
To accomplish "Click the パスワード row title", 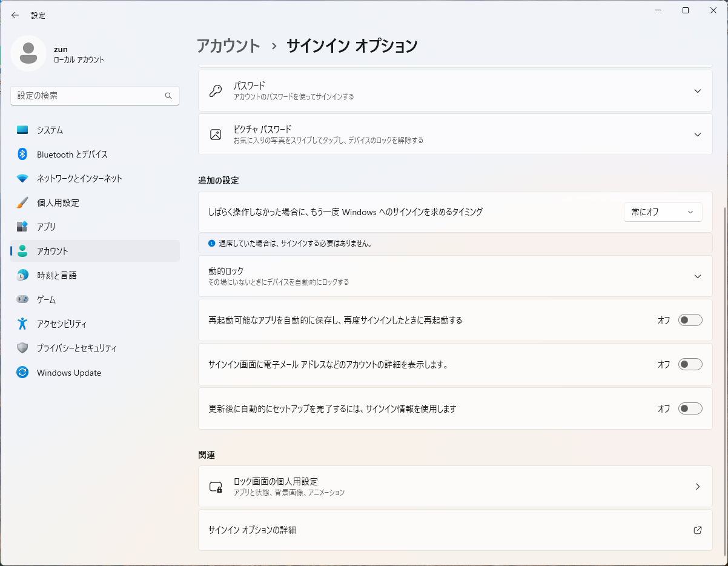I will click(x=250, y=85).
